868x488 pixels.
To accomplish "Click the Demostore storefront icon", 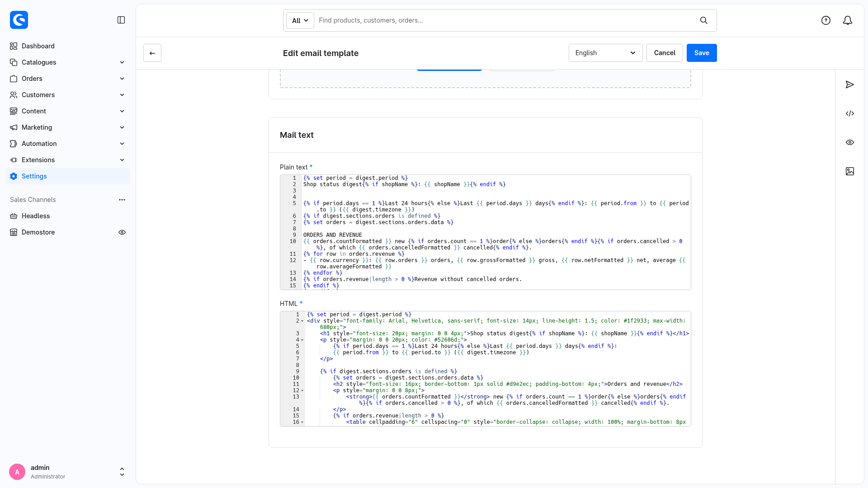I will (x=14, y=232).
